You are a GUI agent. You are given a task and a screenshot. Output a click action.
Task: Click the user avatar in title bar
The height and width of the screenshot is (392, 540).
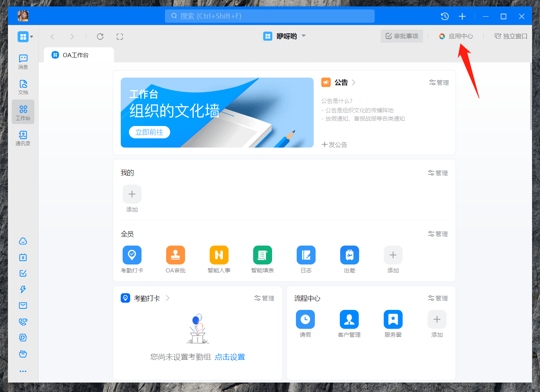point(23,16)
